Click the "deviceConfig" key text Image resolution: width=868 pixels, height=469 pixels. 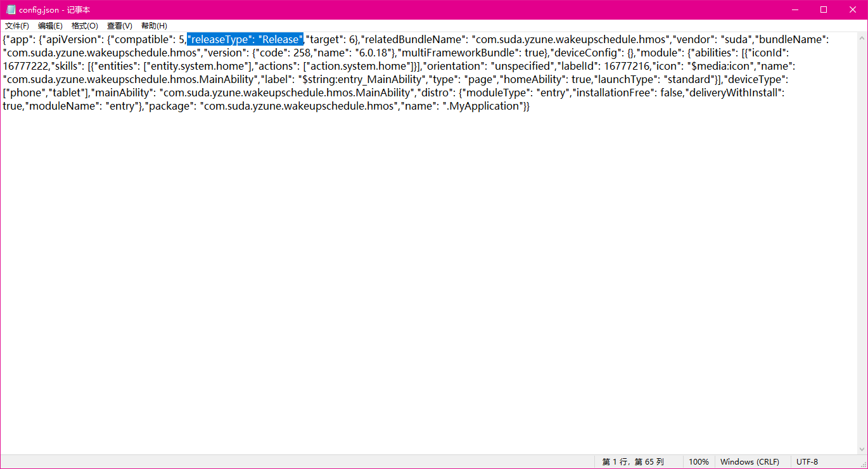click(x=587, y=53)
